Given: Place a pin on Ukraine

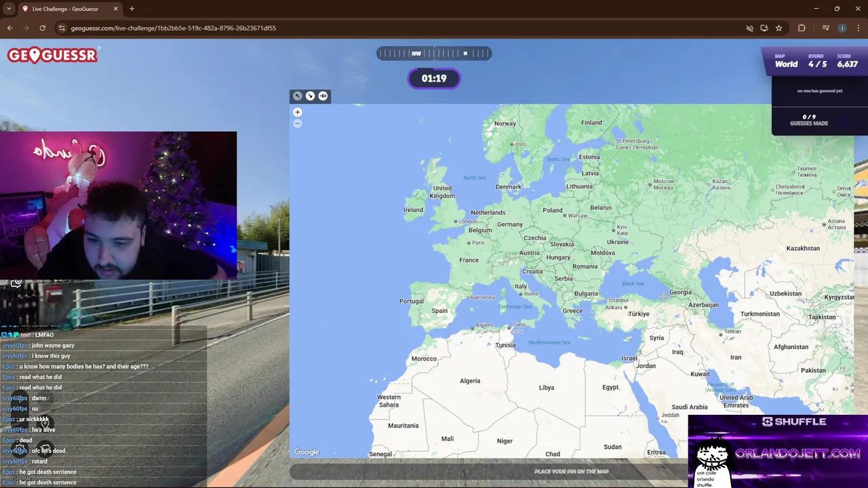Looking at the screenshot, I should pos(618,242).
